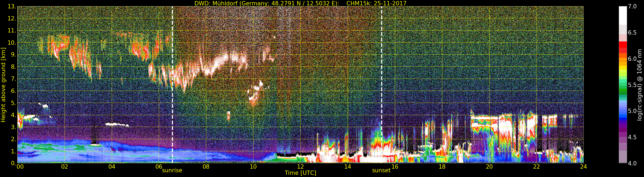Click the "5.0" colorbar value
The image size is (644, 177).
pyautogui.click(x=632, y=111)
